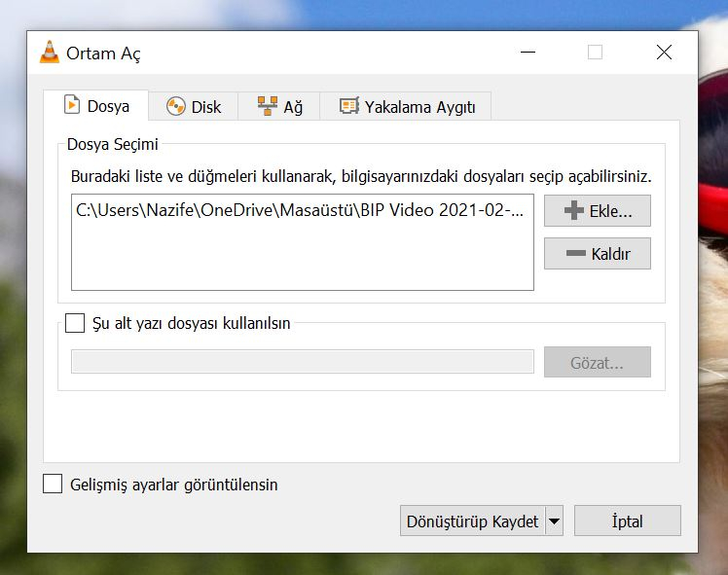Screen dimensions: 728x575
Task: Switch to the Dosya tab
Action: [x=96, y=106]
